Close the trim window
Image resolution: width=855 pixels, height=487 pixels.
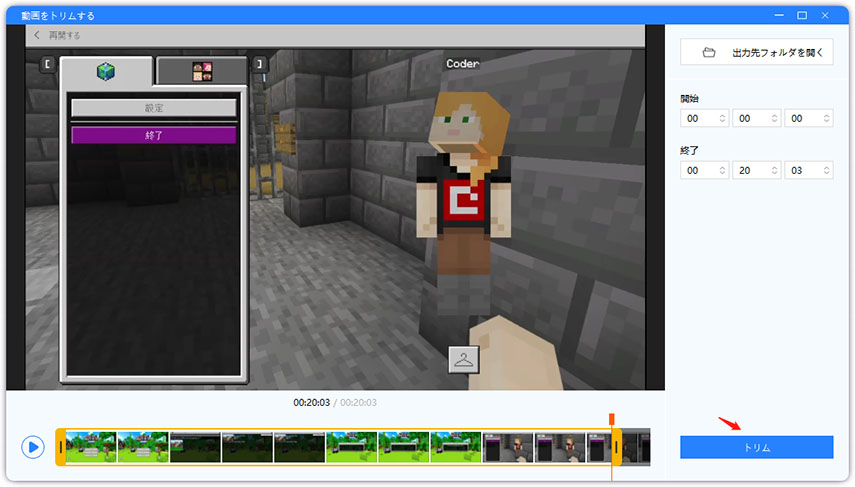tap(825, 15)
